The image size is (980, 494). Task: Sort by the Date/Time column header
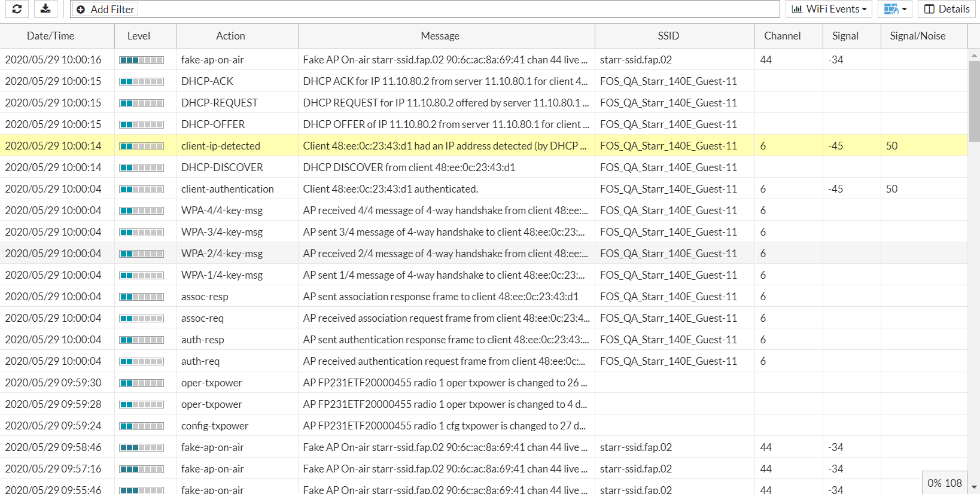(51, 36)
